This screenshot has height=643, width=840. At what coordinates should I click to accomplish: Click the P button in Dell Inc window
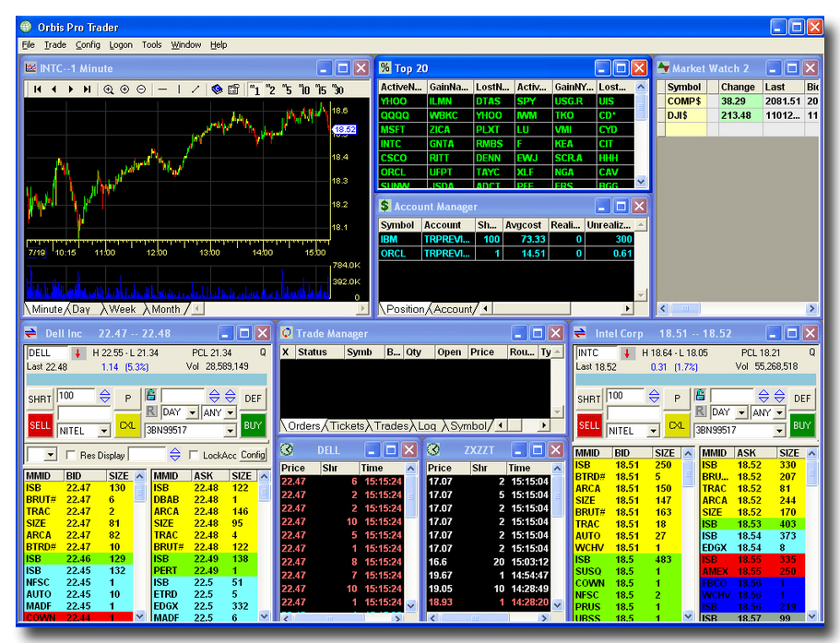click(127, 399)
